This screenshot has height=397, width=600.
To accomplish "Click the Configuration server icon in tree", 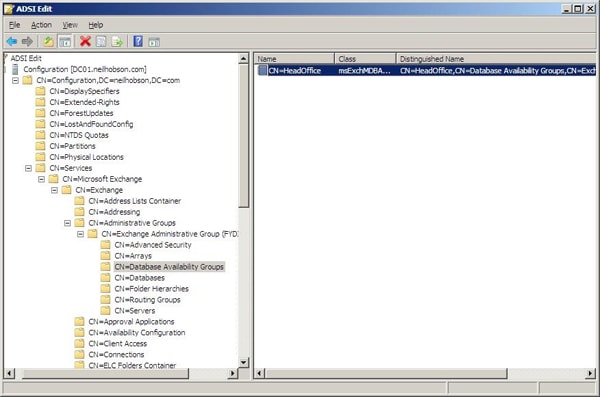I will [15, 69].
